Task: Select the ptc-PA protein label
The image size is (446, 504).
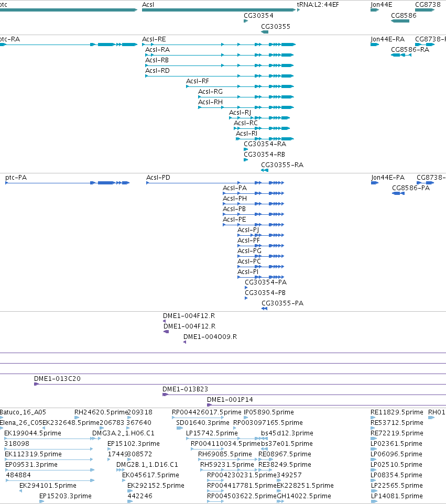Action: (x=16, y=178)
